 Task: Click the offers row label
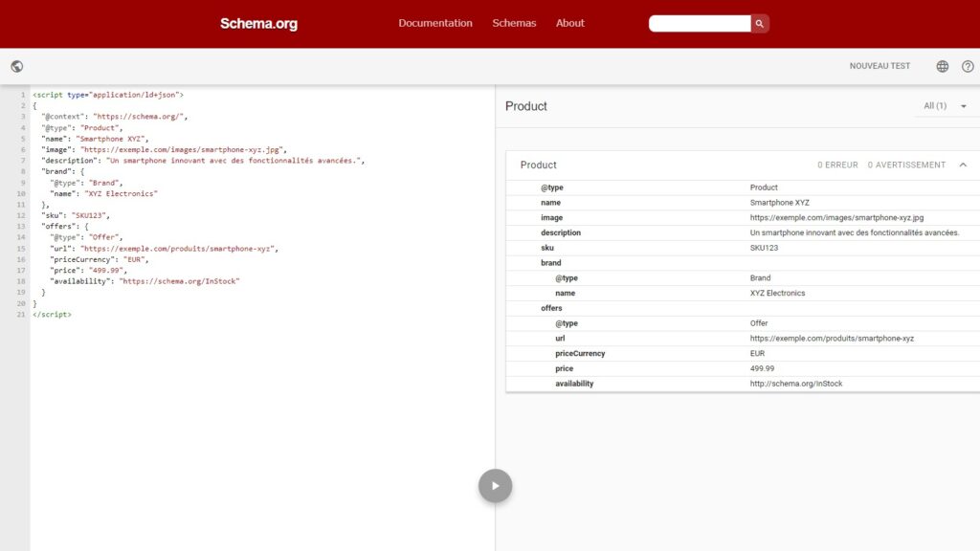point(551,308)
